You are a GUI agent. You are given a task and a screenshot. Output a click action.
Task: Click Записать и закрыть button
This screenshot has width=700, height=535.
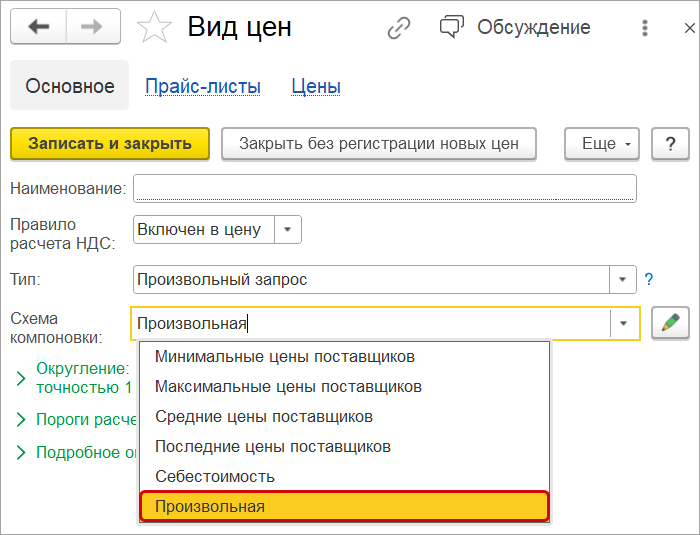tap(110, 143)
